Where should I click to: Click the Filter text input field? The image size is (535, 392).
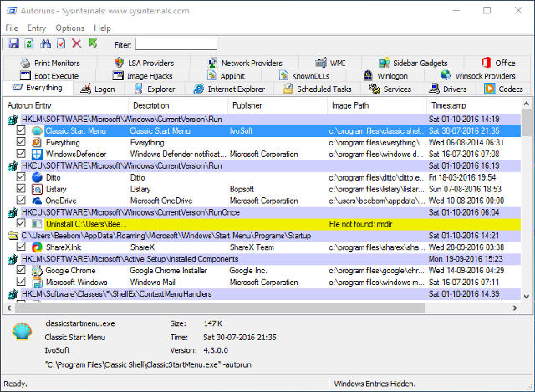click(176, 44)
